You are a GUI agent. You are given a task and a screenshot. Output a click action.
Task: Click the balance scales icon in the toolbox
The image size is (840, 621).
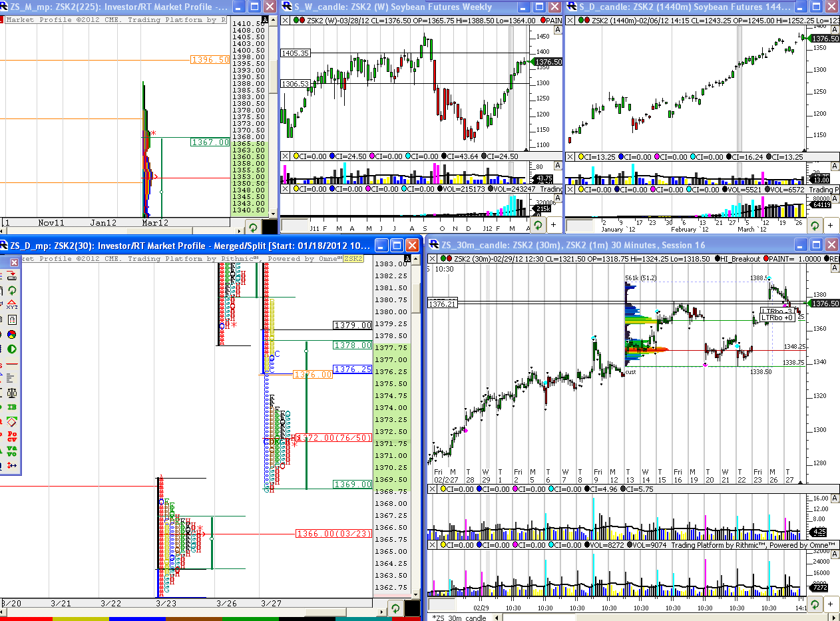click(12, 392)
